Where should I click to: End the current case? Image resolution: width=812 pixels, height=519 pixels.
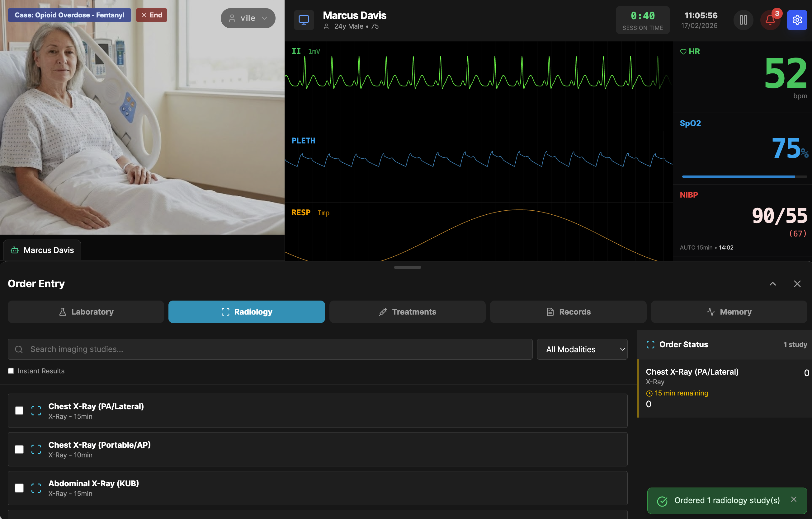(151, 15)
